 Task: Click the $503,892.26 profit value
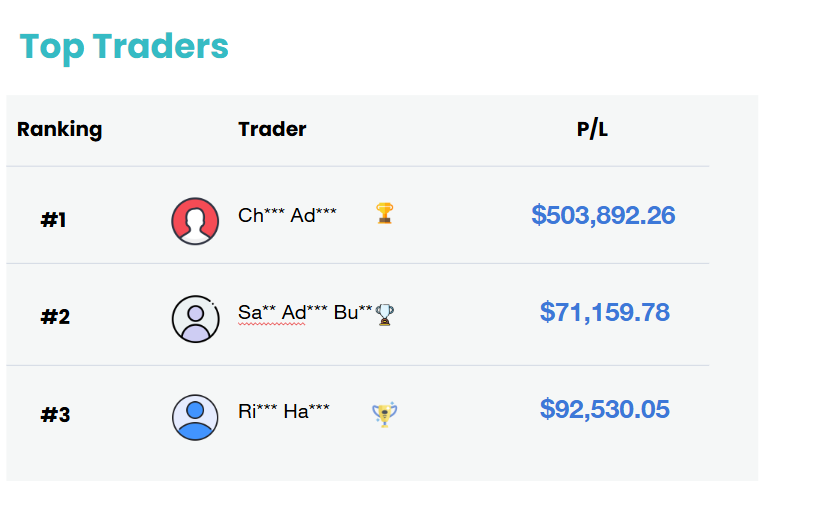coord(603,215)
